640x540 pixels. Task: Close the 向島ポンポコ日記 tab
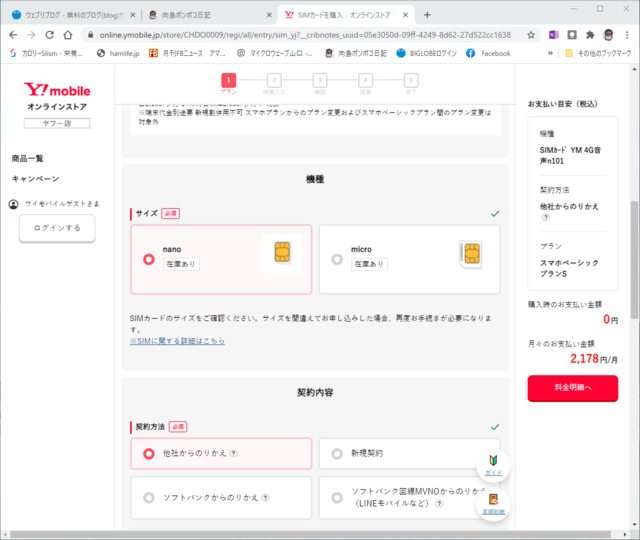(x=269, y=15)
